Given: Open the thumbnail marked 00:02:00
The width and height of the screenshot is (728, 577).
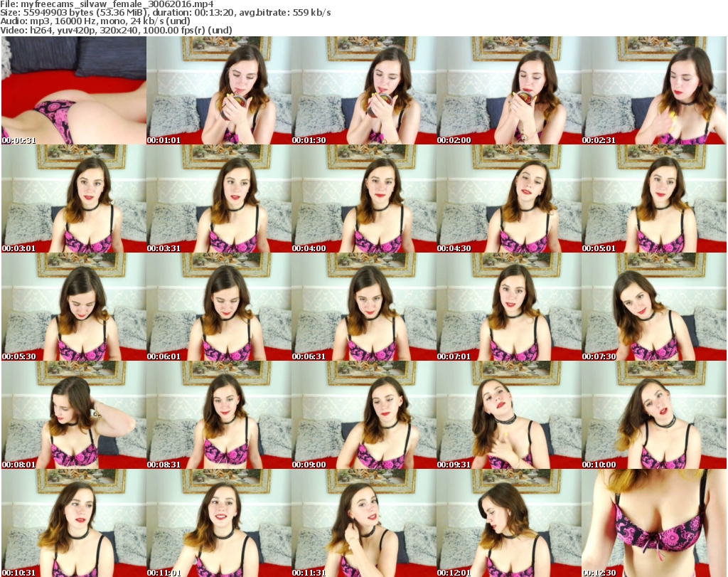Looking at the screenshot, I should [508, 90].
